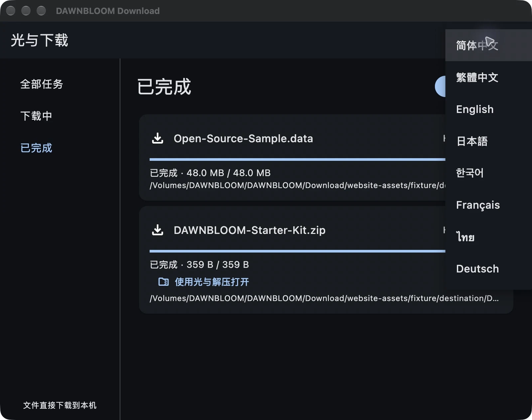Image resolution: width=532 pixels, height=420 pixels.
Task: Click the DAWNBLOOM Download window title
Action: pos(108,11)
